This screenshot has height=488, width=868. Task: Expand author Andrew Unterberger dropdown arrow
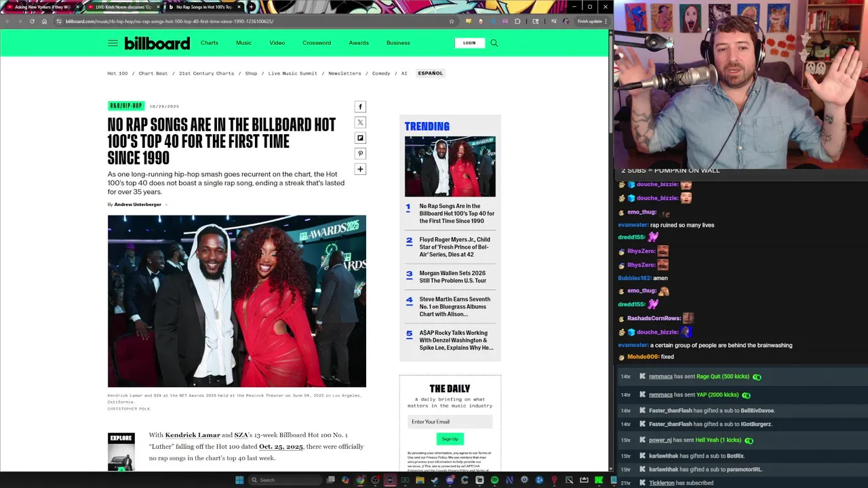(166, 205)
